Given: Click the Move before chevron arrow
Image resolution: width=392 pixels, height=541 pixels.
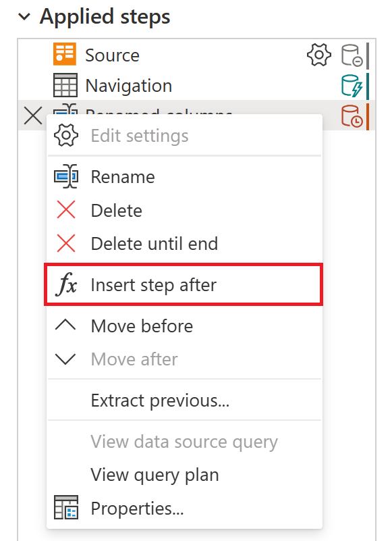Looking at the screenshot, I should (66, 326).
